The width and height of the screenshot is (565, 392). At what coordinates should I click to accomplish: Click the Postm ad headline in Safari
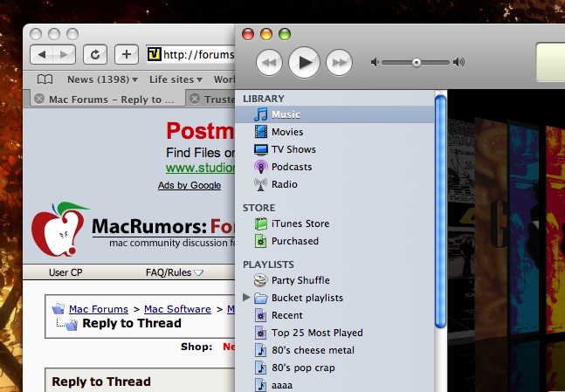tap(200, 131)
